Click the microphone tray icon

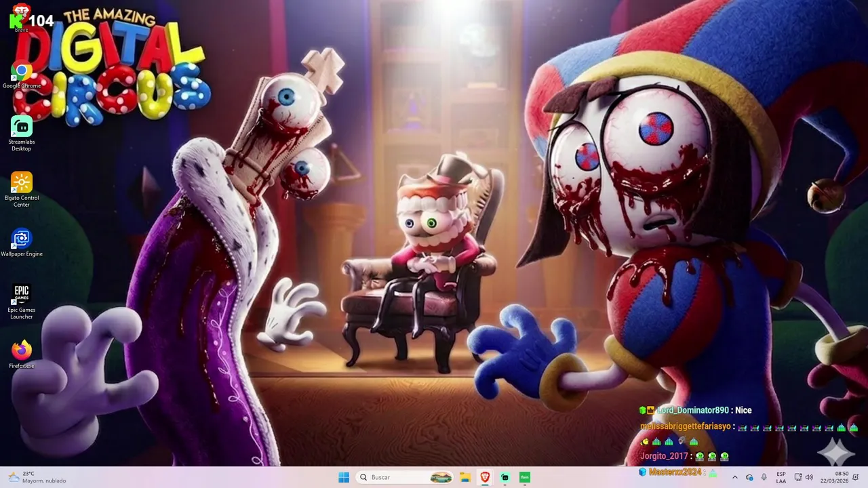pos(764,477)
